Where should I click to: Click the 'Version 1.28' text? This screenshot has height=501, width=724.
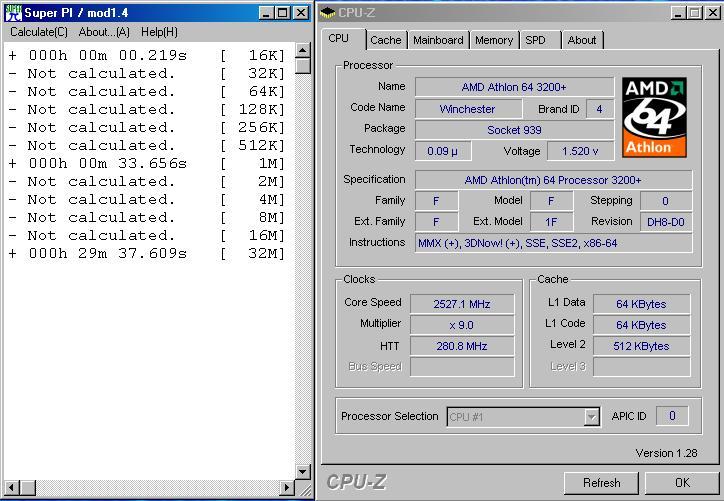666,453
